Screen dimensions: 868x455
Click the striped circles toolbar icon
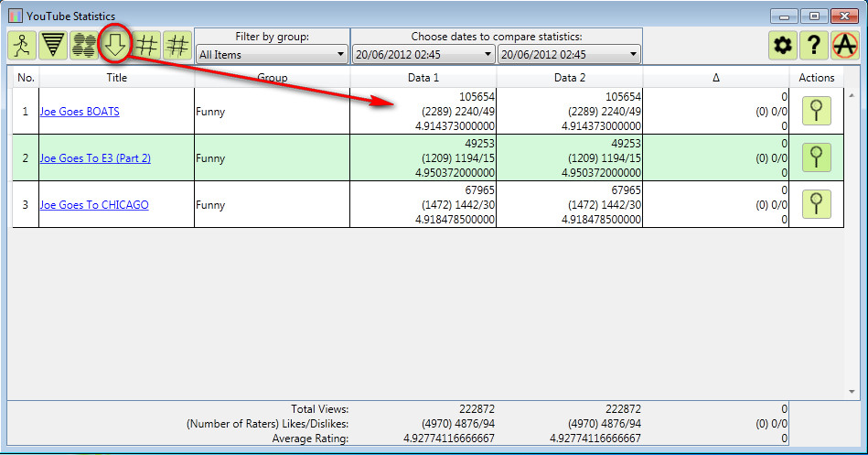[x=84, y=45]
